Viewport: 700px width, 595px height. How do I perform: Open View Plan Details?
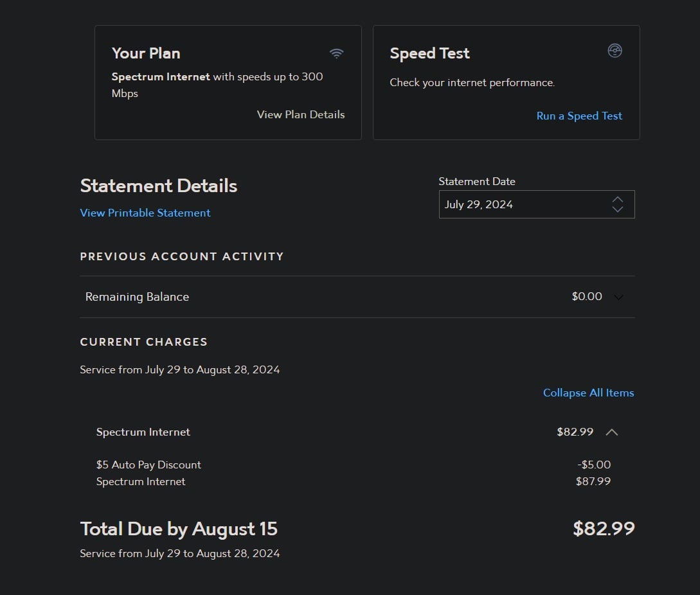pyautogui.click(x=301, y=114)
